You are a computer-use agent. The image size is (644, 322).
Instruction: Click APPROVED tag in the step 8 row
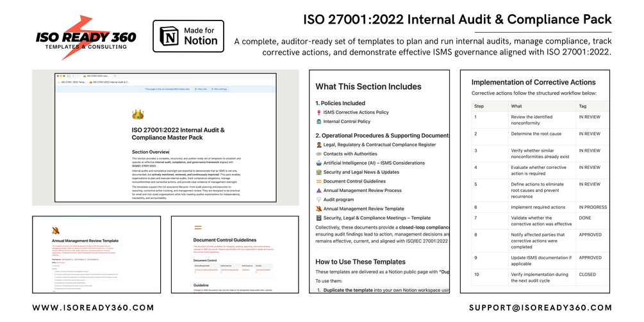590,235
